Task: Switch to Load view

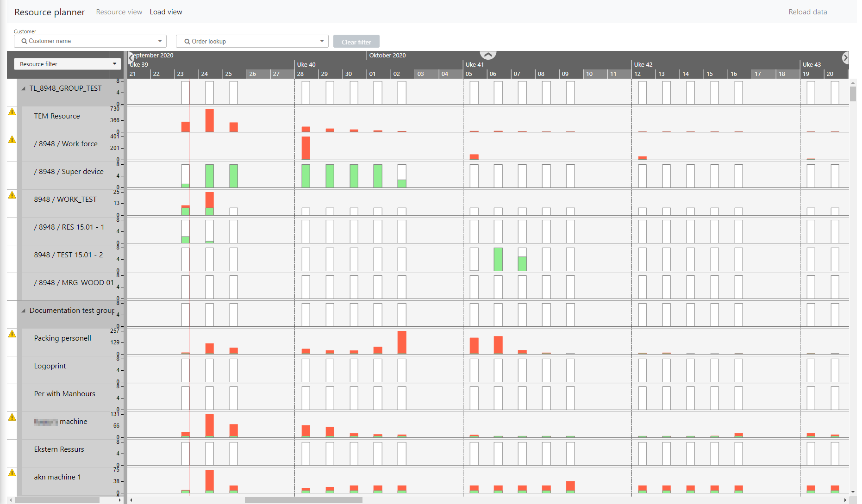Action: (166, 12)
